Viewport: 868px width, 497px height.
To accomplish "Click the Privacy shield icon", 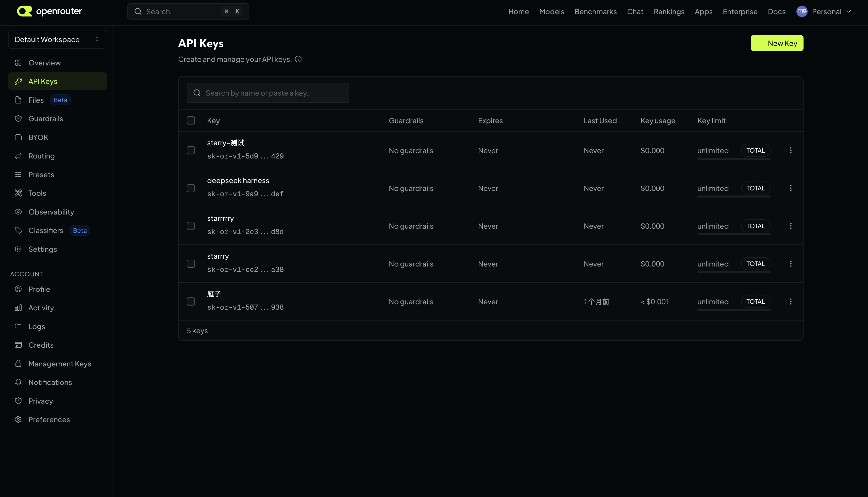I will (x=19, y=401).
